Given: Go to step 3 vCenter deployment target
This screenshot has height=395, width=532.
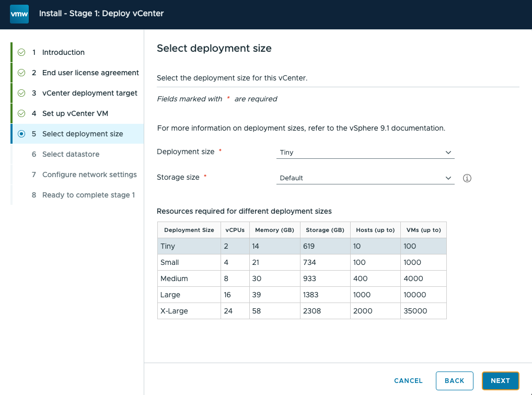Looking at the screenshot, I should click(x=78, y=93).
